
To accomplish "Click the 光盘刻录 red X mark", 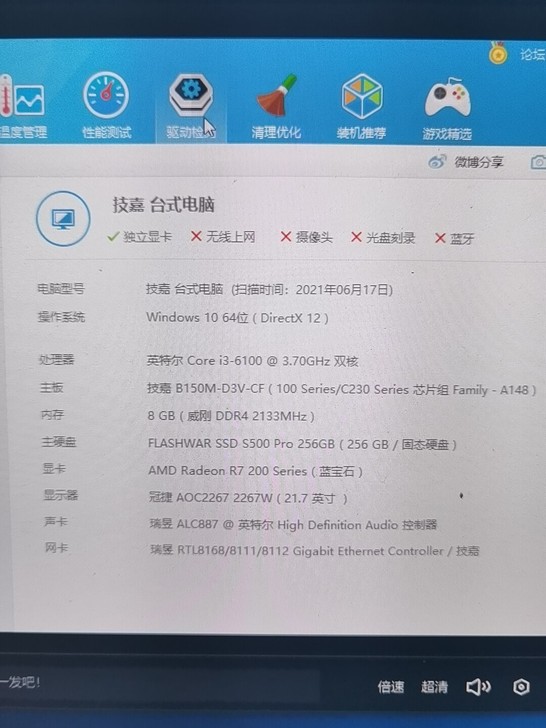I will pyautogui.click(x=356, y=238).
